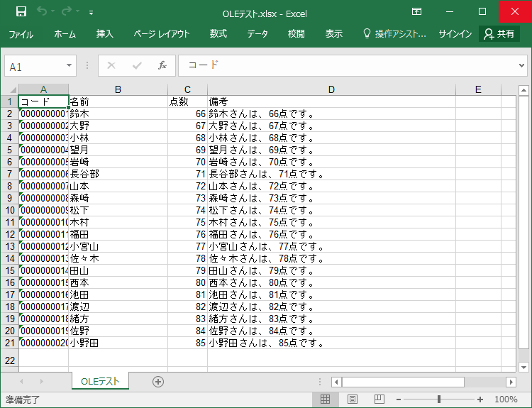Open the Ribbon Display Options icon
Image resolution: width=532 pixels, height=408 pixels.
416,11
